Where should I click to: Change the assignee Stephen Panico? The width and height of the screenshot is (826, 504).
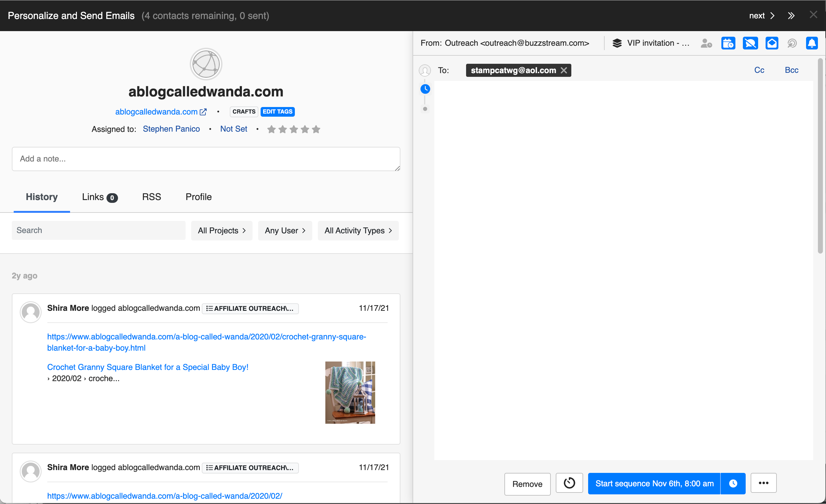171,129
